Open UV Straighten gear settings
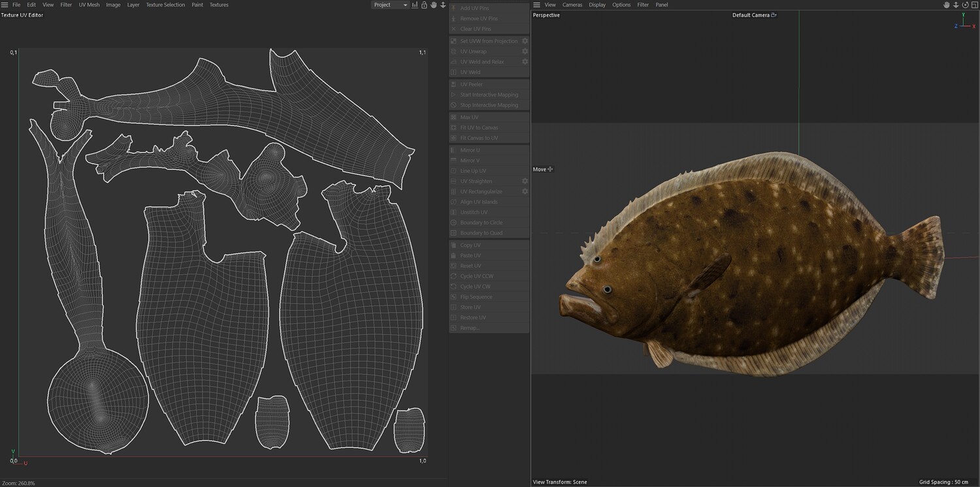Viewport: 980px width, 487px height. click(x=525, y=181)
